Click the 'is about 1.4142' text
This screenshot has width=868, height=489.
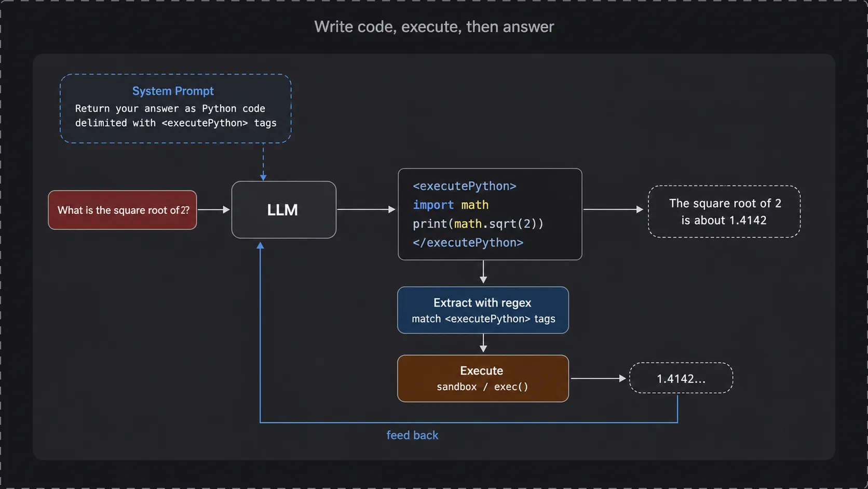[x=724, y=220]
